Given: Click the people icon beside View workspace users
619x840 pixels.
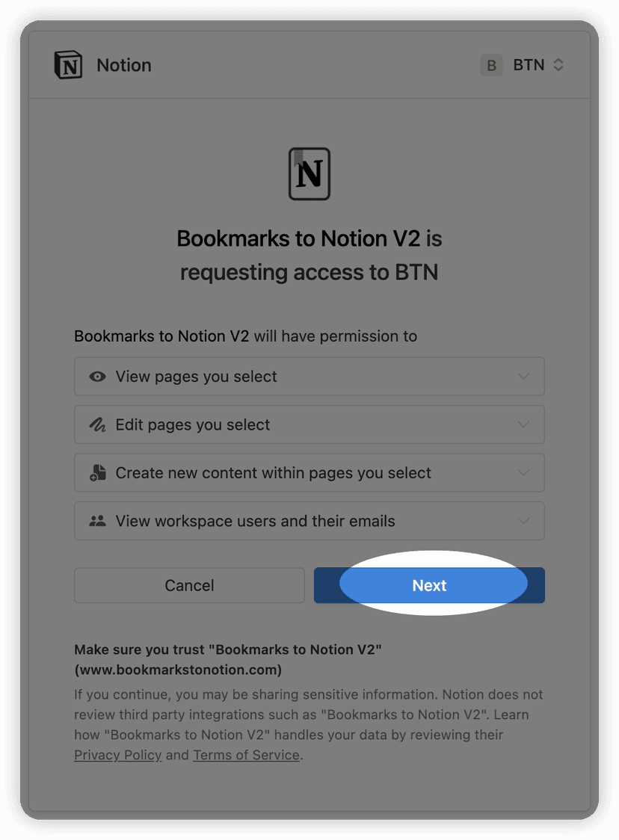Looking at the screenshot, I should pyautogui.click(x=97, y=521).
